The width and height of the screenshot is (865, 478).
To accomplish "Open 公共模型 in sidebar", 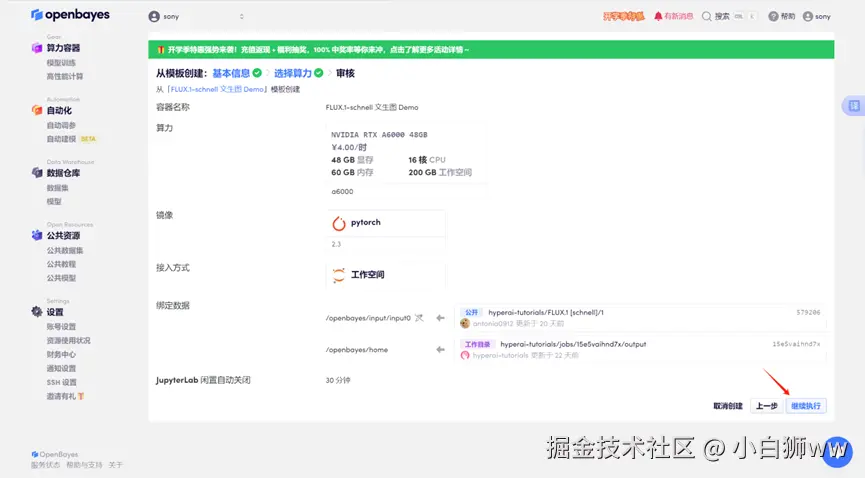I will pyautogui.click(x=61, y=278).
